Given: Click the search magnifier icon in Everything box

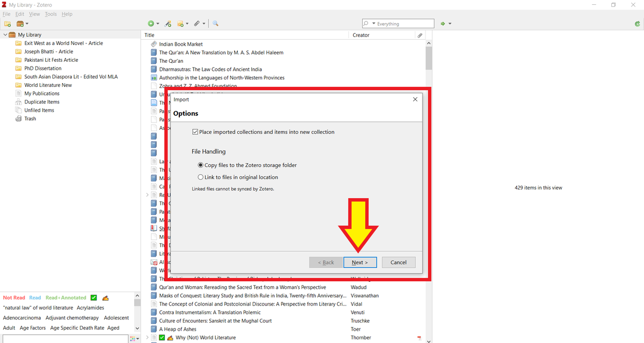Looking at the screenshot, I should [x=367, y=24].
